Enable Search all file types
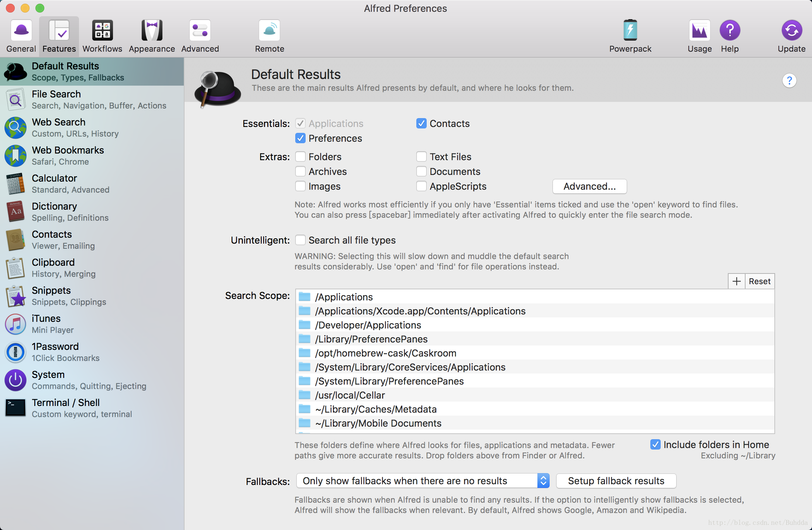 pyautogui.click(x=300, y=240)
